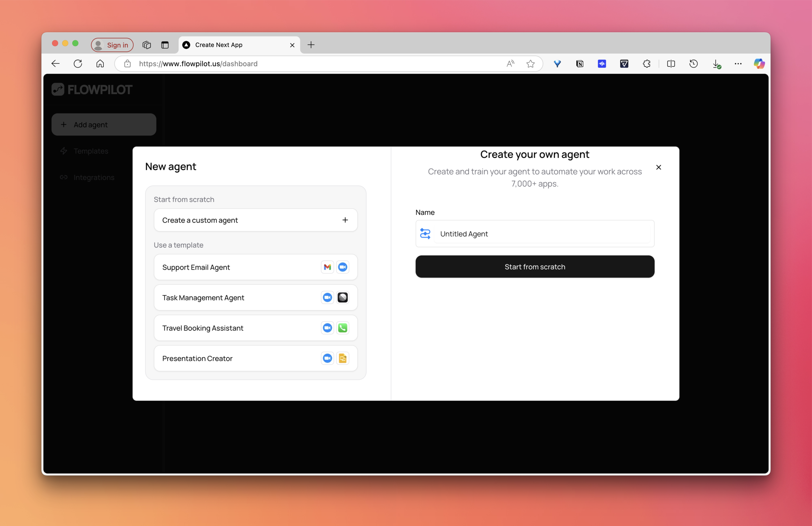Click the Untitled Agent name field
812x526 pixels.
542,234
